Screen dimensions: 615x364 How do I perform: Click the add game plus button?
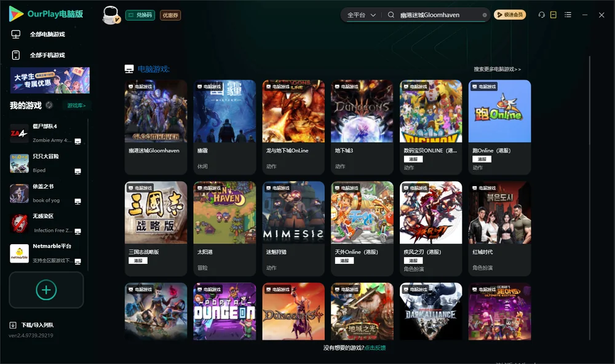point(46,290)
